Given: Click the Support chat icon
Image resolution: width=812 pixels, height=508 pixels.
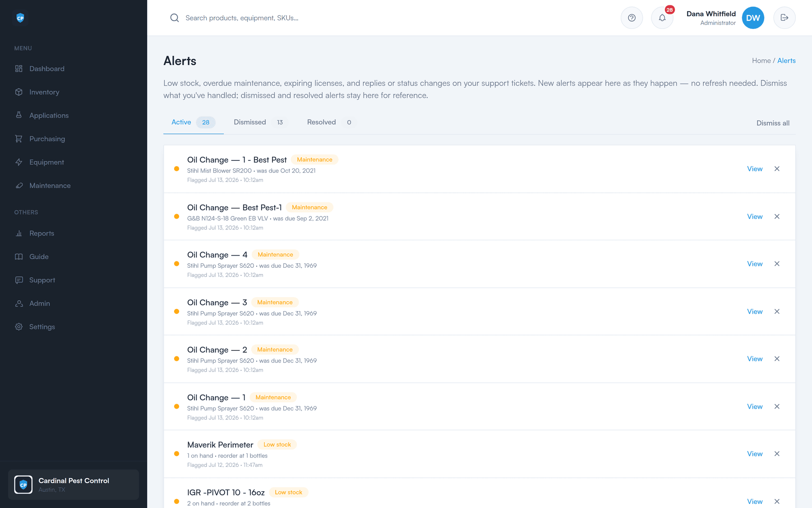Looking at the screenshot, I should coord(19,280).
